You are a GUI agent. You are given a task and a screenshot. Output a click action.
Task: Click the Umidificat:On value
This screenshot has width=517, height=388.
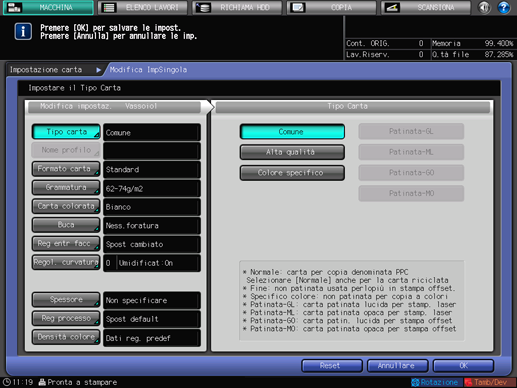tap(158, 263)
